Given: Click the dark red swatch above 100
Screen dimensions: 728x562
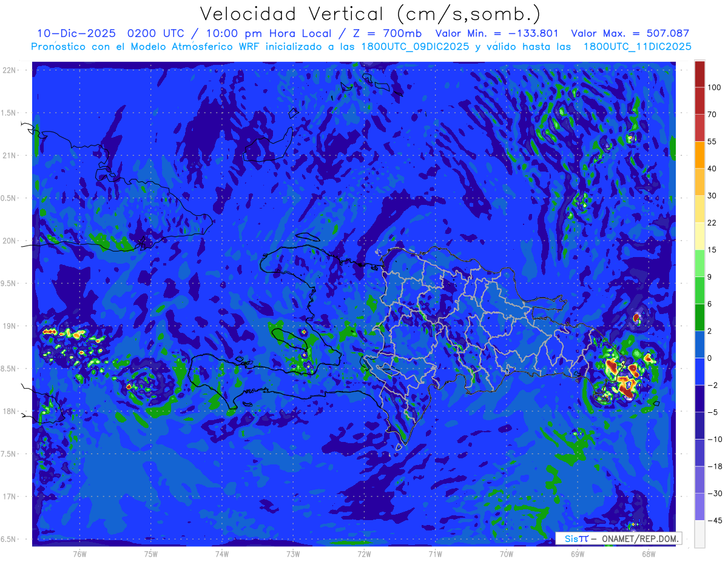Looking at the screenshot, I should coord(699,74).
